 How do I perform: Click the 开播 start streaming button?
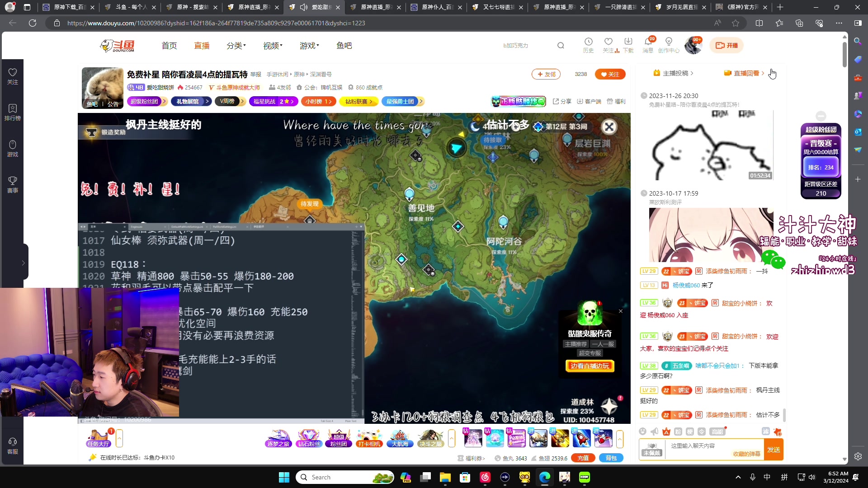726,45
